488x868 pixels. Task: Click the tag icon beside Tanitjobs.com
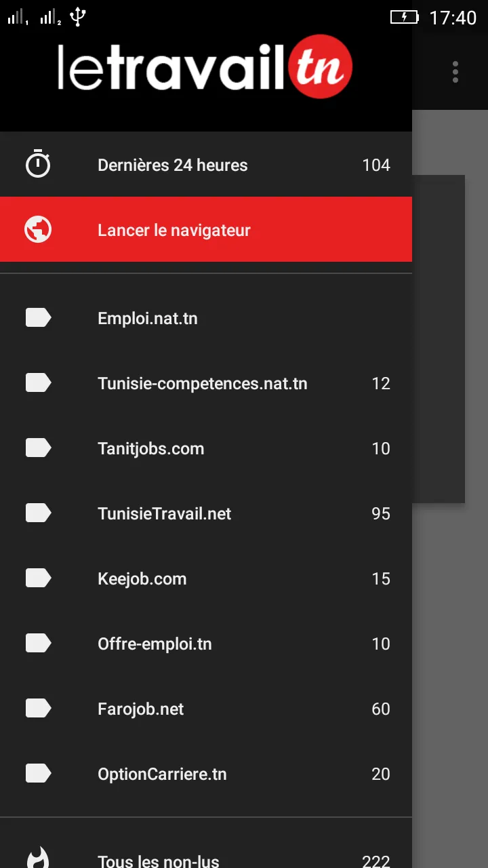tap(38, 448)
